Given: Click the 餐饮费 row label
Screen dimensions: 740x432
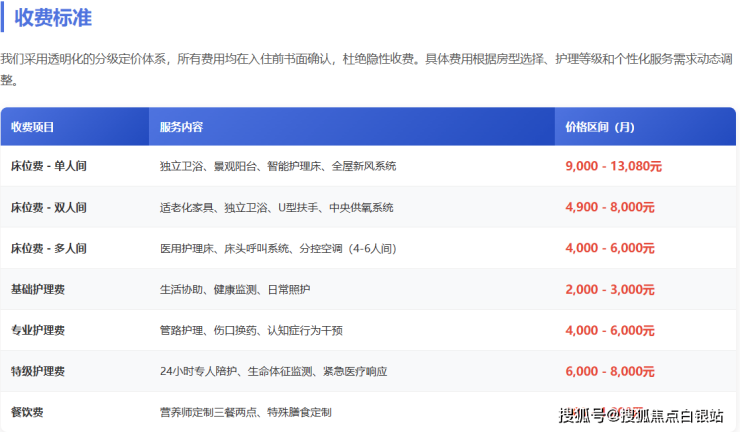Looking at the screenshot, I should click(27, 411).
